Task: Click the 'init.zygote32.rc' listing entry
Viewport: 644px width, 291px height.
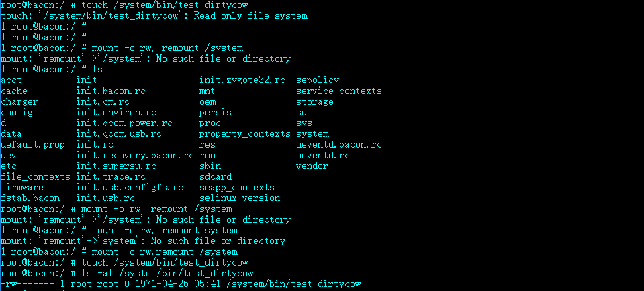Action: 242,80
